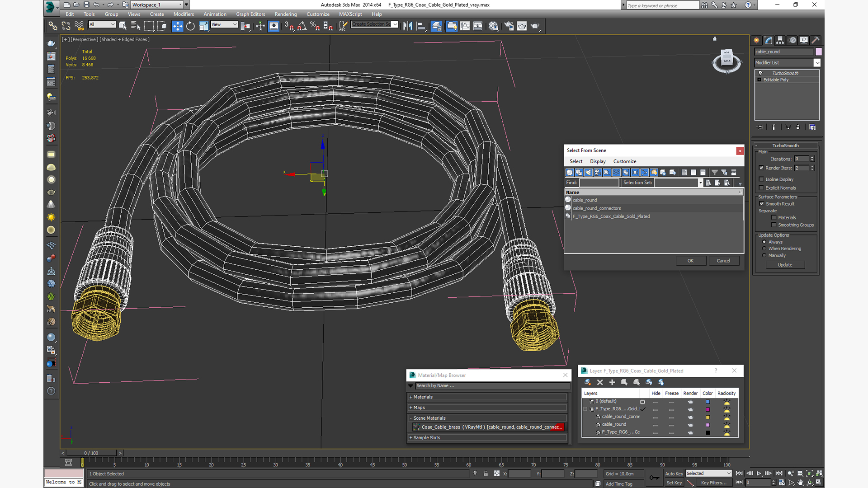This screenshot has width=868, height=488.
Task: Click blue color swatch of 0 (default) layer
Action: [708, 402]
